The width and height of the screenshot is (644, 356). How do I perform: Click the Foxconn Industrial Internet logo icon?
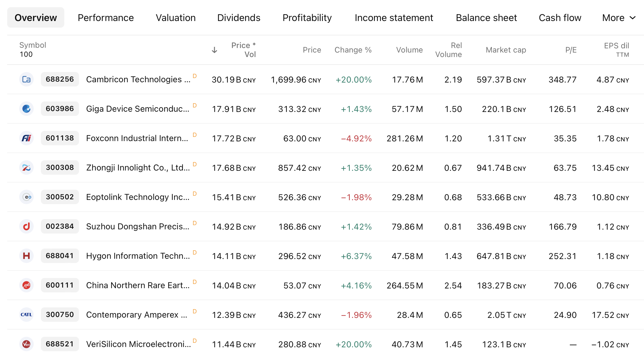pos(26,138)
